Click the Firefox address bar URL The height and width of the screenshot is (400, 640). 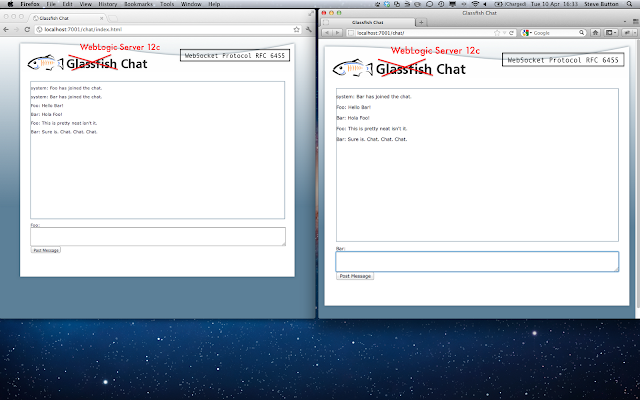(380, 33)
